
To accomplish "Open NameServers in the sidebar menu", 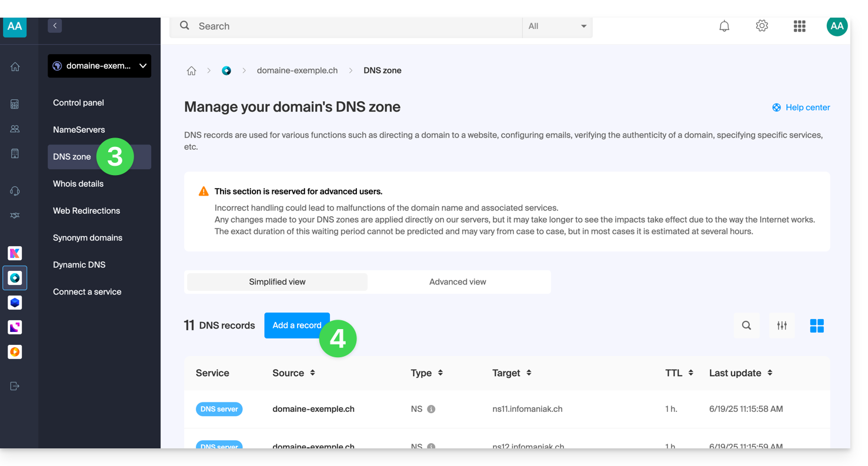I will click(x=79, y=130).
